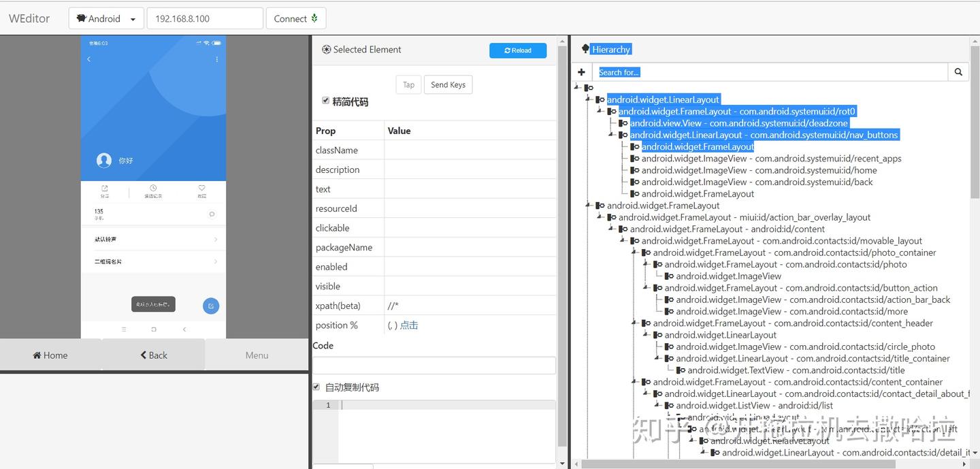Screen dimensions: 980x469
Task: Tap the phone's back nav chevron
Action: coord(184,329)
